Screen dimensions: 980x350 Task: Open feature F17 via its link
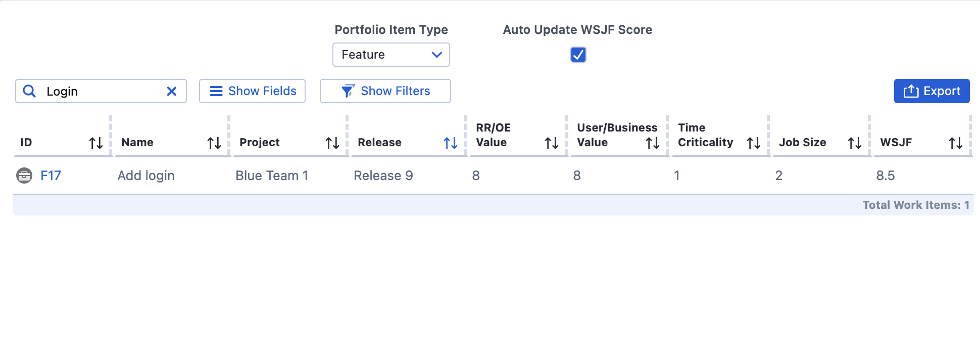51,176
